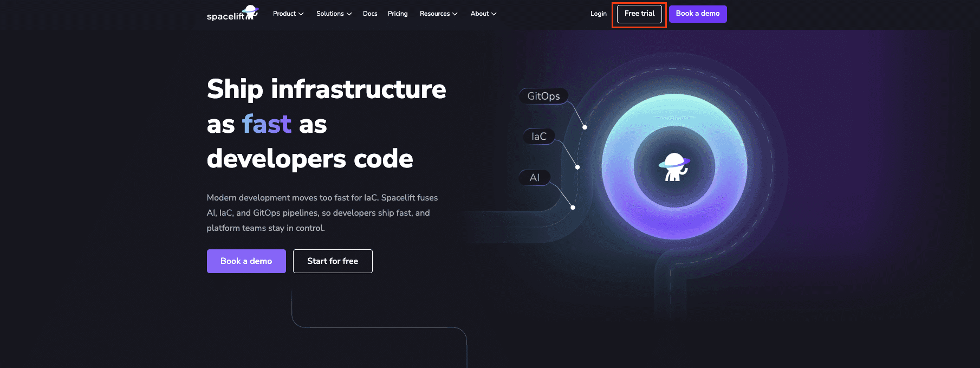Click the Spacelift logo in header
The height and width of the screenshot is (368, 980).
(233, 13)
